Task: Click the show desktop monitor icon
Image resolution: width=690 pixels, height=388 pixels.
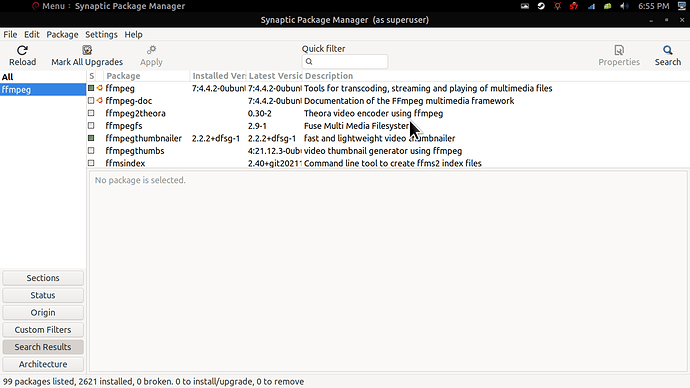Action: click(682, 6)
